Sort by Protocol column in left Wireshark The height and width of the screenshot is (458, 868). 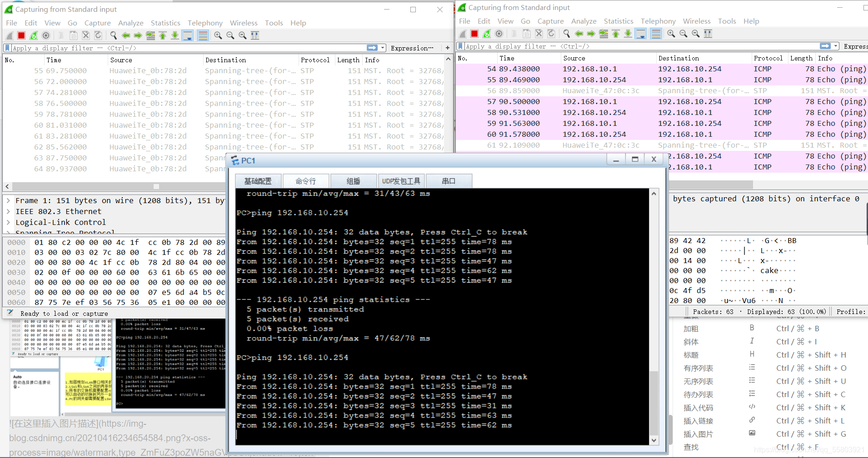point(315,60)
